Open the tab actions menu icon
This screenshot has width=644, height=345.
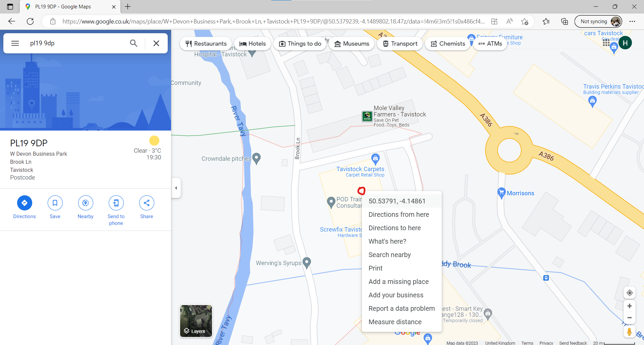(x=10, y=7)
